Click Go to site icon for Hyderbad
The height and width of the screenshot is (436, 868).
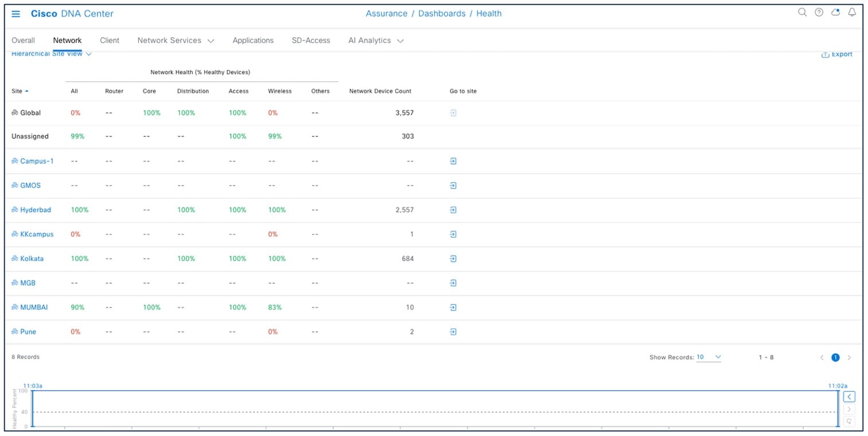453,210
